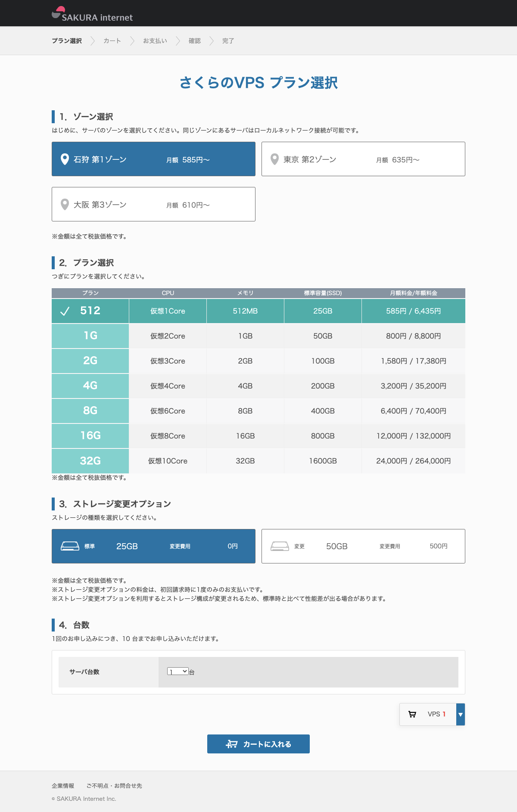Click the map pin icon for 東京 第2ゾーン

click(274, 159)
